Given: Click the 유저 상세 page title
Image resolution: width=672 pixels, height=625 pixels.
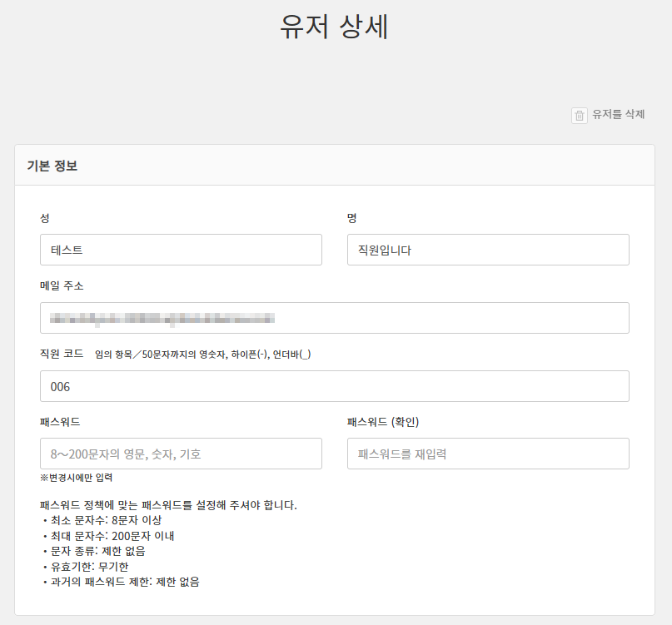Looking at the screenshot, I should (335, 27).
